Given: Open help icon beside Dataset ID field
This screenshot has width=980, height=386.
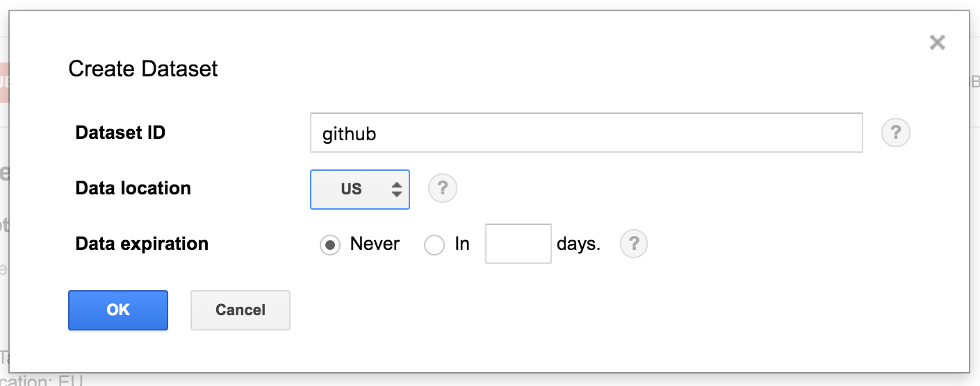Looking at the screenshot, I should (895, 133).
